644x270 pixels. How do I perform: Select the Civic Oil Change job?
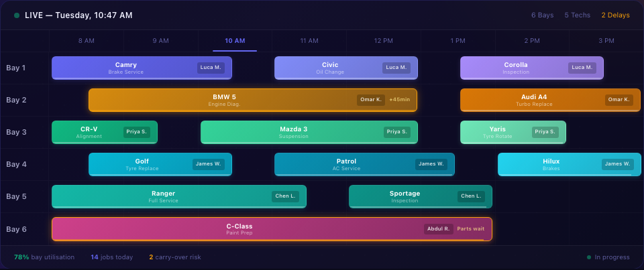click(346, 68)
